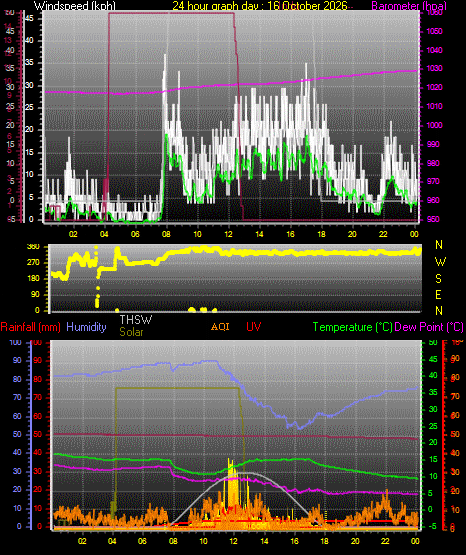
Task: Click the green '-5' temperature axis value
Action: pos(432,526)
